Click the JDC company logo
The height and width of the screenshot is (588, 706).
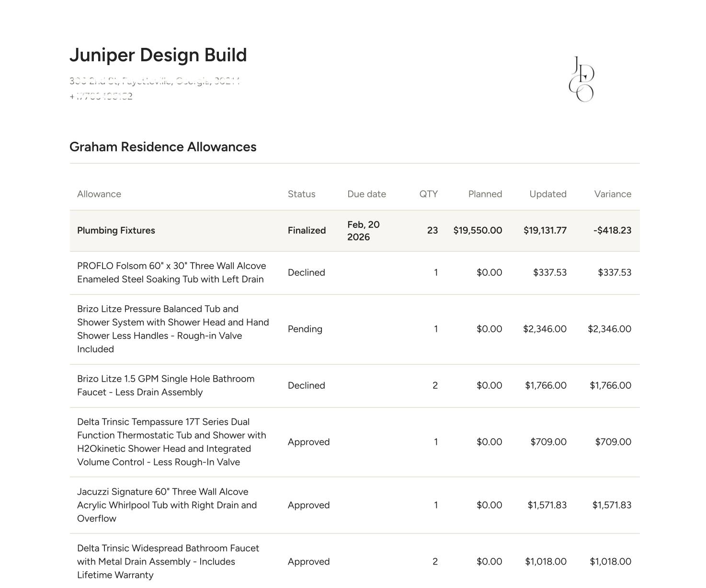tap(581, 79)
